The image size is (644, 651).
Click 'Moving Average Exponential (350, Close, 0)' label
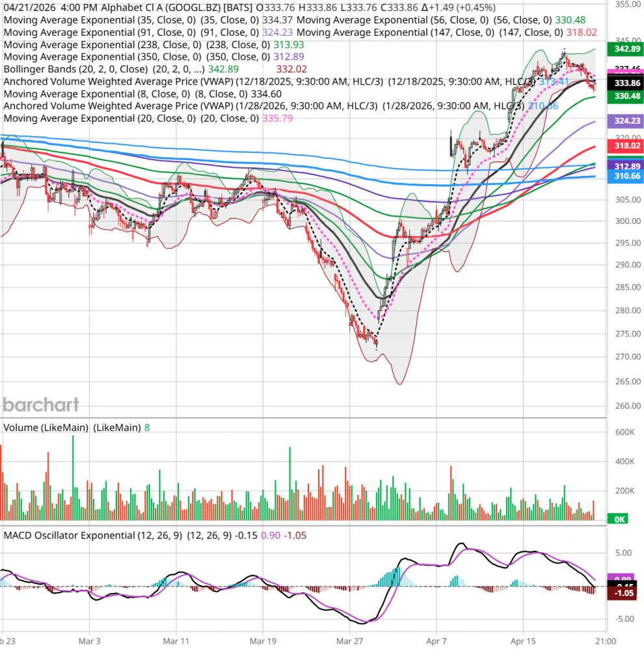coord(103,57)
